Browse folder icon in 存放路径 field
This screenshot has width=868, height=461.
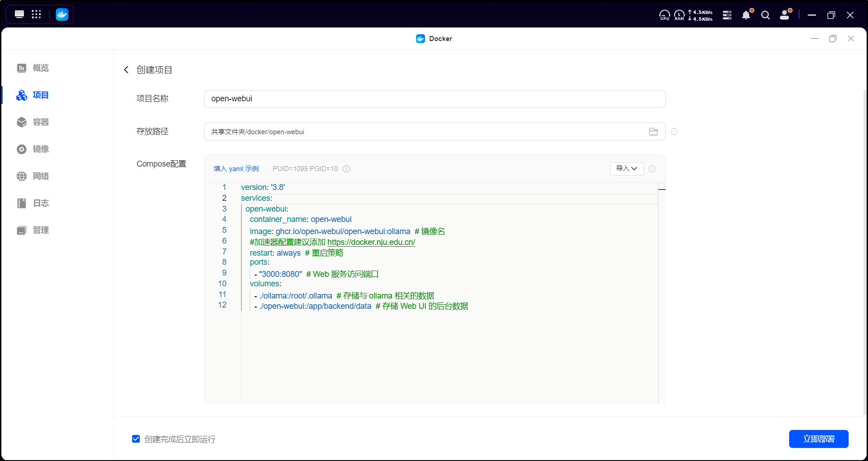click(x=653, y=131)
